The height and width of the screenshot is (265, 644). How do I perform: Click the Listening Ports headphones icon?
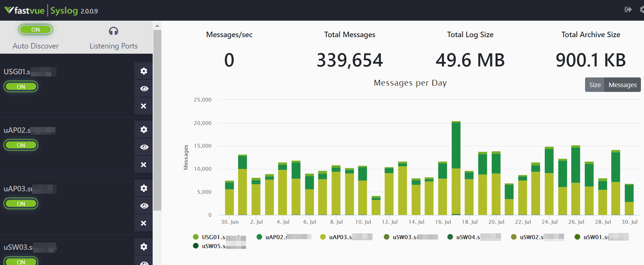pos(113,31)
